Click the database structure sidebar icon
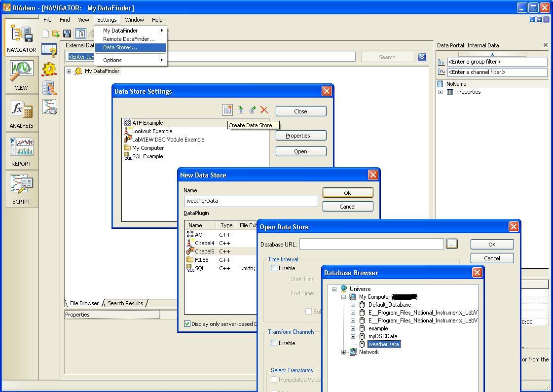Screen dimensions: 553x392 point(49,88)
